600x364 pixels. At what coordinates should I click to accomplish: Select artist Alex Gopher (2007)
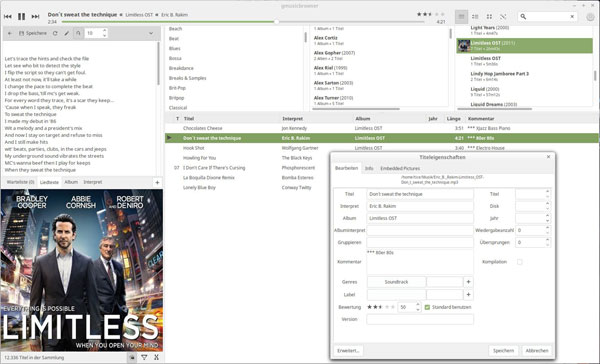click(334, 55)
